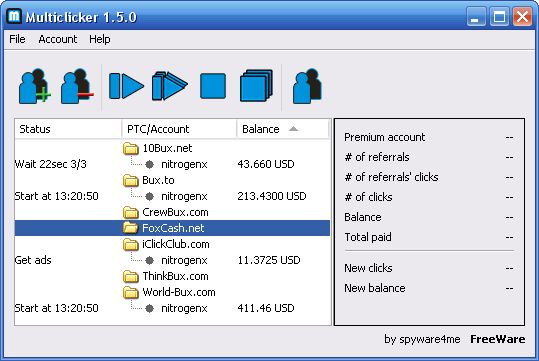Click the 'Premium account' label
The image size is (539, 361).
pyautogui.click(x=385, y=137)
